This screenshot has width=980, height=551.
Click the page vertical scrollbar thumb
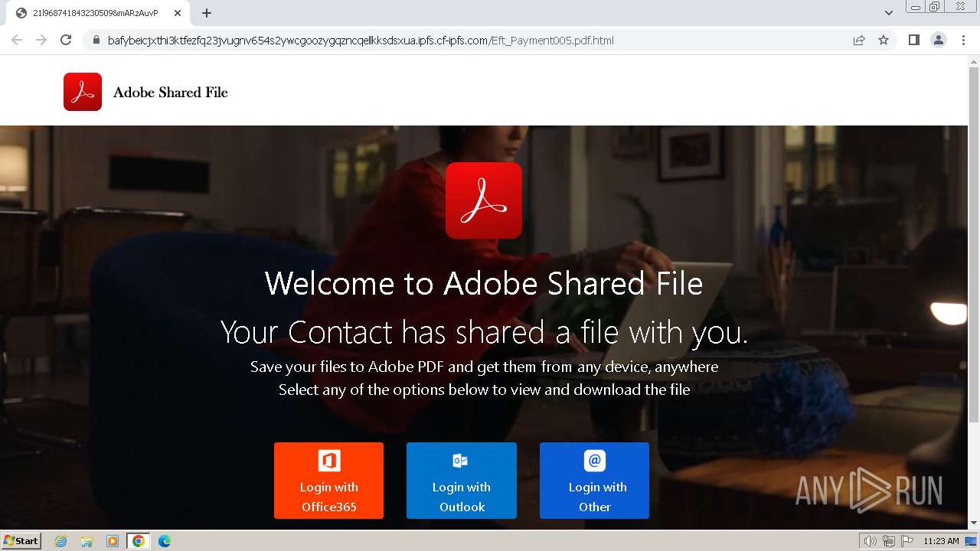click(974, 244)
